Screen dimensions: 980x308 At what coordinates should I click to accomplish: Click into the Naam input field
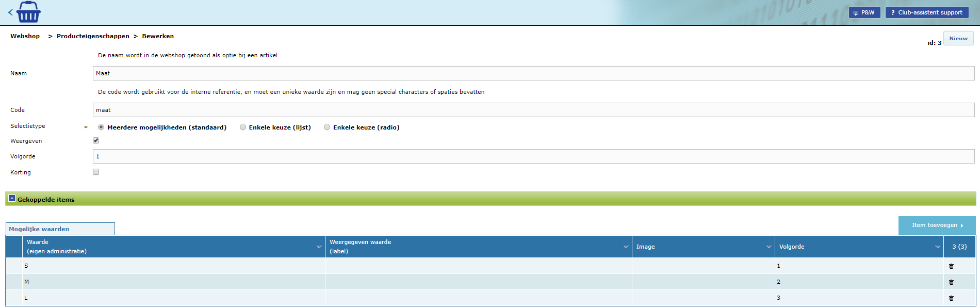click(x=533, y=73)
